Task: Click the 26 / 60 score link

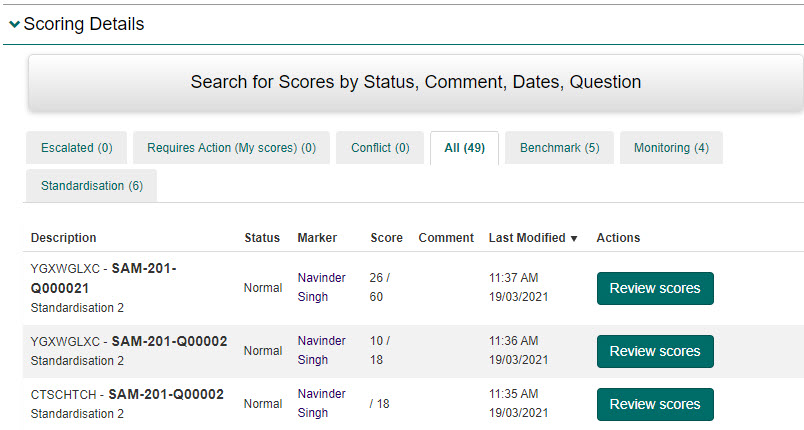Action: (x=380, y=287)
